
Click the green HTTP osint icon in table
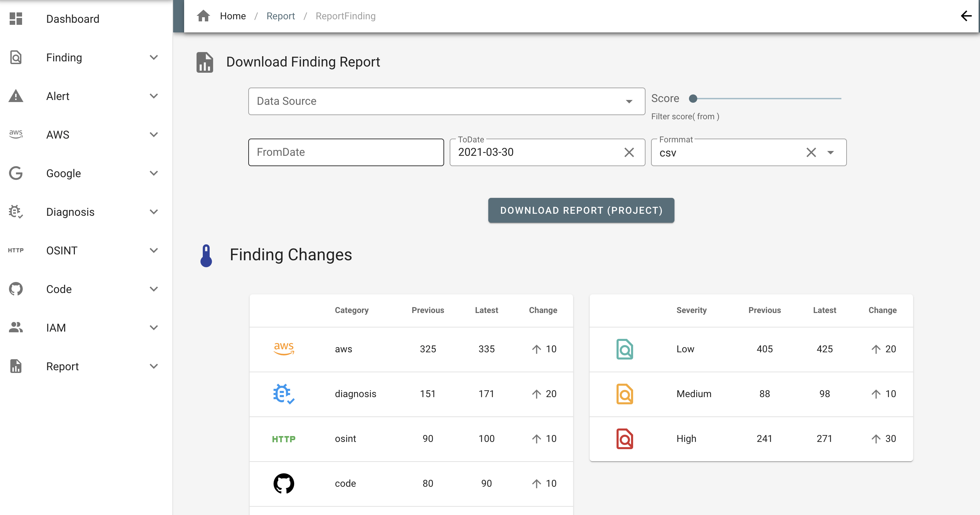point(284,439)
